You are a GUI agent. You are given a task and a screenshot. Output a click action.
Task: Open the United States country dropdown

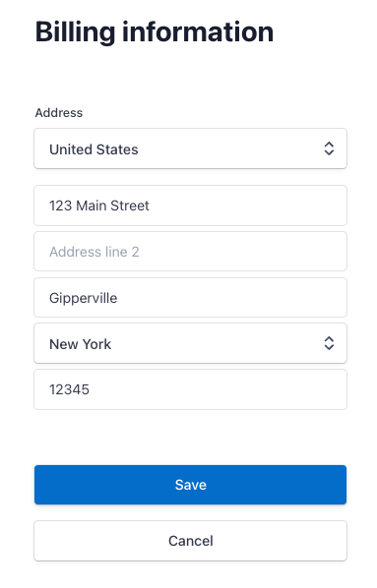[x=190, y=148]
